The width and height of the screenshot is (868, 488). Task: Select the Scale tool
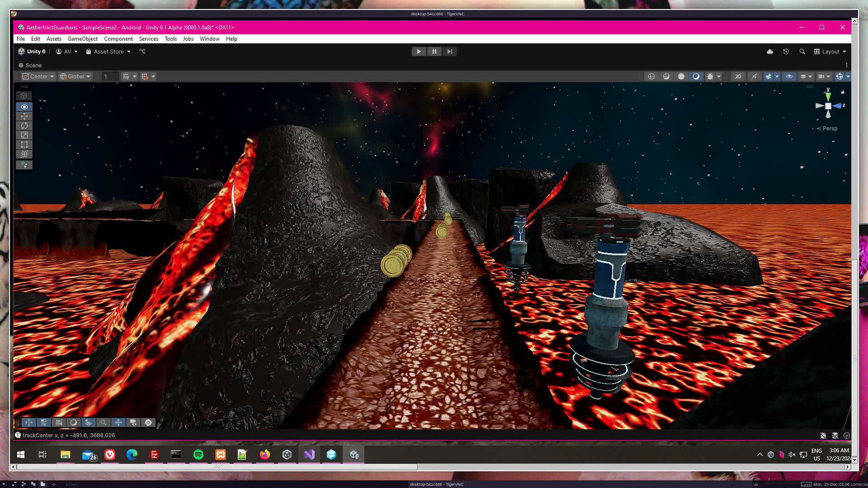pos(24,135)
